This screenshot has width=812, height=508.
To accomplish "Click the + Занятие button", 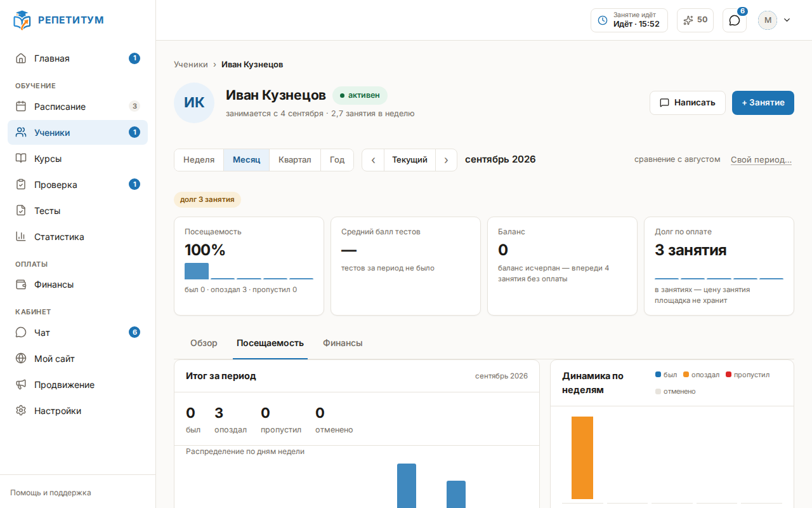I will [763, 103].
